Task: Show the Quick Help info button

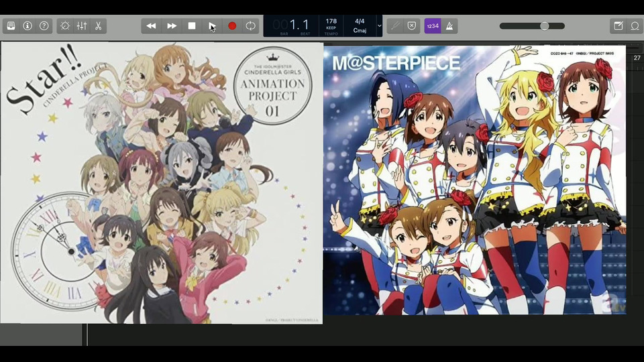Action: click(28, 26)
